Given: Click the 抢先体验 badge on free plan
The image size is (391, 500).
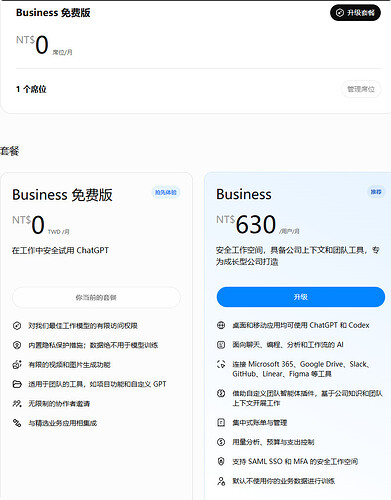Looking at the screenshot, I should (x=166, y=192).
